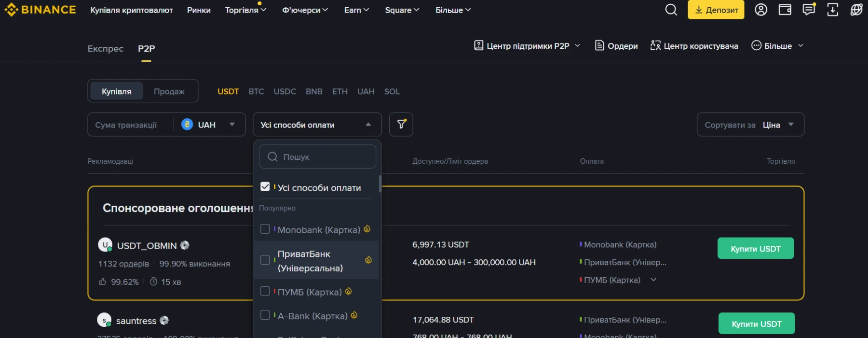
Task: Select the SOL crypto tab
Action: [392, 91]
